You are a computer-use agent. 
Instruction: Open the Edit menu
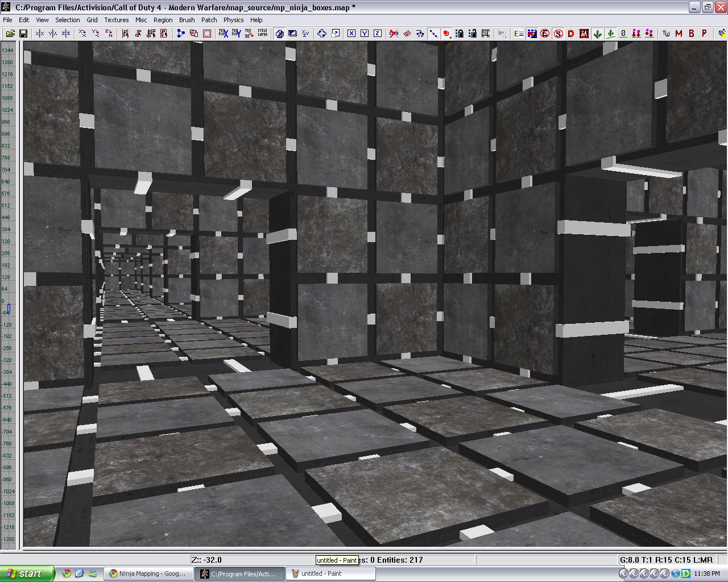24,20
